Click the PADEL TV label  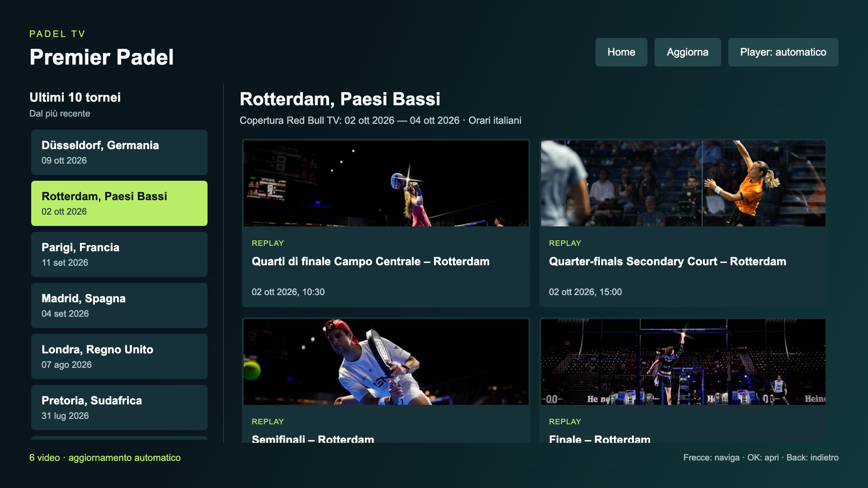click(x=57, y=34)
